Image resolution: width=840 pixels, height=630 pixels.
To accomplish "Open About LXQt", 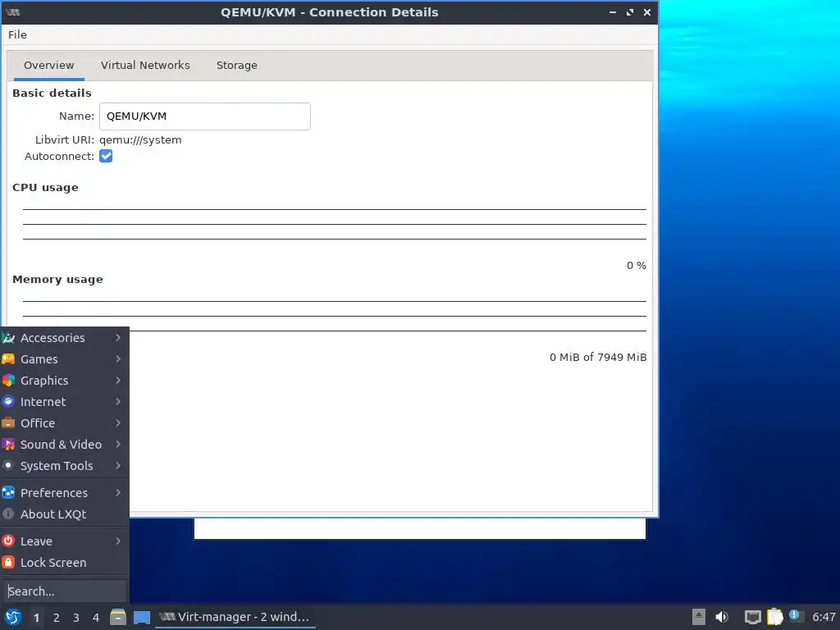I will (64, 514).
